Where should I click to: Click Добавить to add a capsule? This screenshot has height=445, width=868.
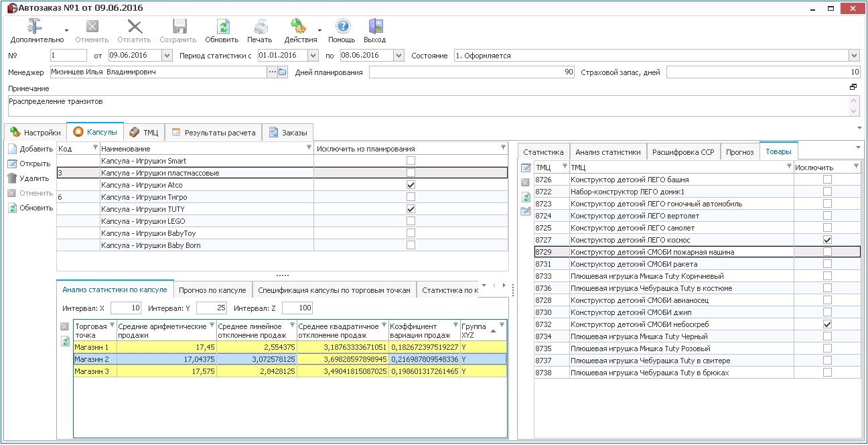31,149
